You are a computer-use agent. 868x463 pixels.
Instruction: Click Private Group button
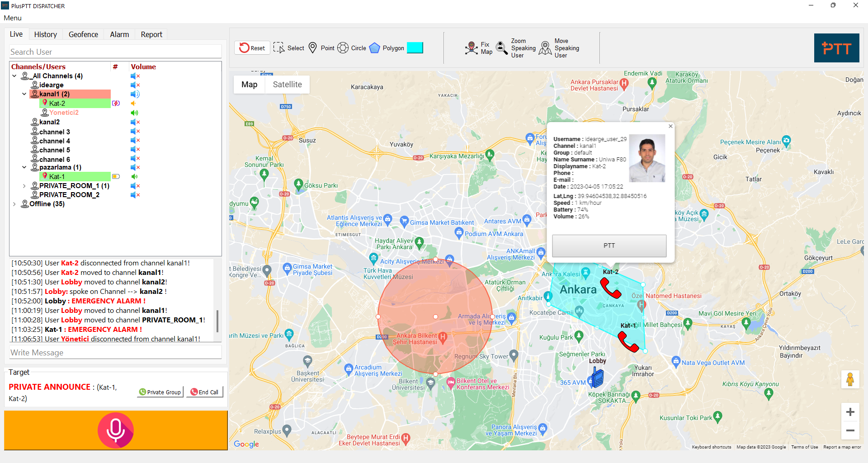coord(160,392)
